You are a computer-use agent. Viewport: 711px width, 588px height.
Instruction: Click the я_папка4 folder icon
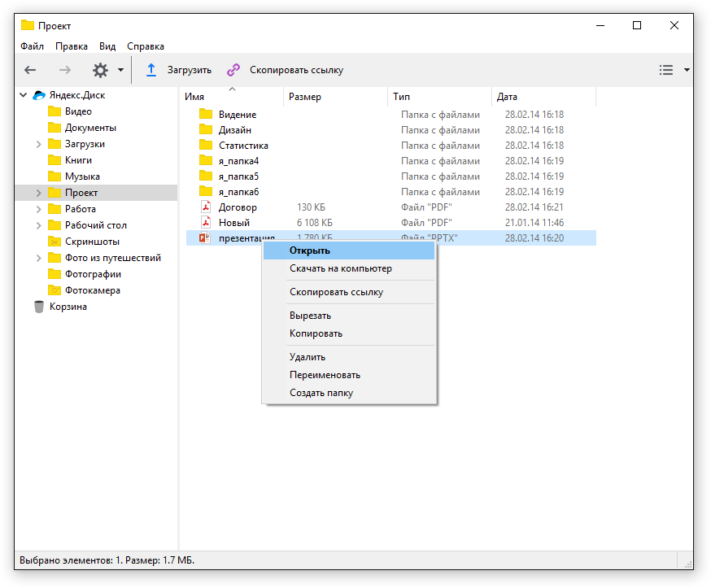pyautogui.click(x=206, y=161)
